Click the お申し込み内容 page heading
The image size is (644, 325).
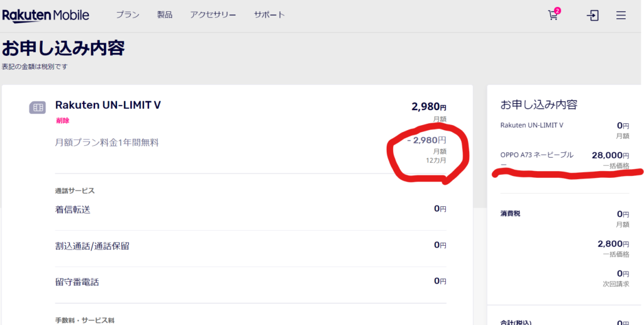(64, 48)
